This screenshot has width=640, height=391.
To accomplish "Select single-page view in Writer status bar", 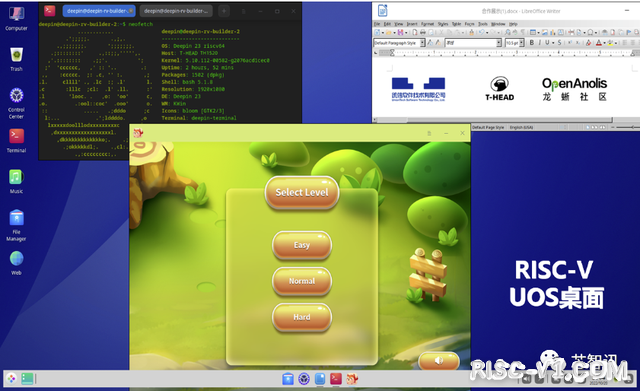I will click(589, 127).
